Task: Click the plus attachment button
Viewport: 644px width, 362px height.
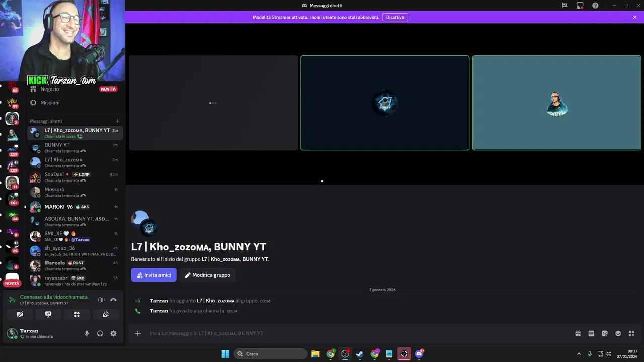Action: click(138, 333)
